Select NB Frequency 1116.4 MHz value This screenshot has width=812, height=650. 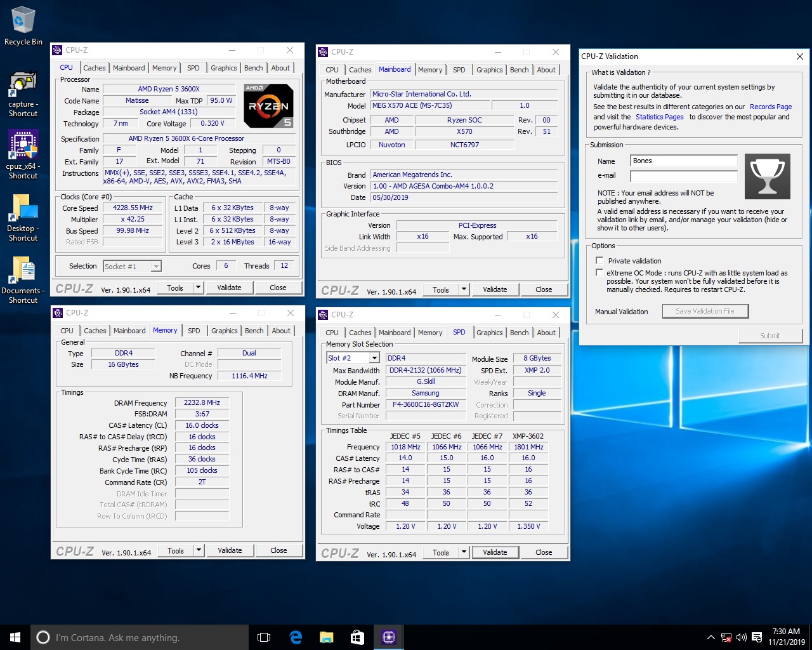point(249,376)
